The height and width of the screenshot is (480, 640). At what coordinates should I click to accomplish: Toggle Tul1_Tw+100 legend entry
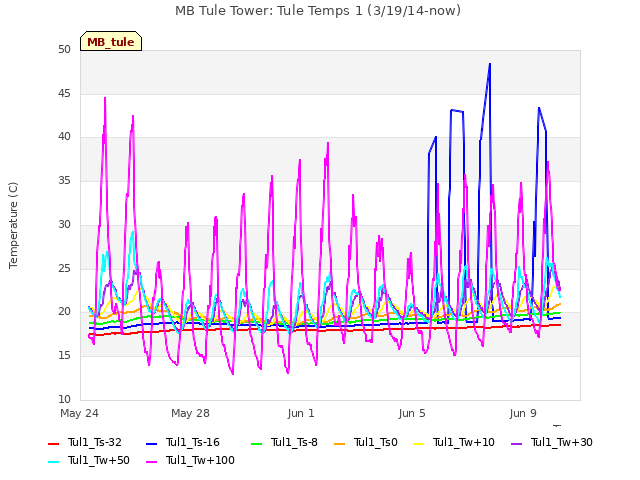pyautogui.click(x=190, y=460)
